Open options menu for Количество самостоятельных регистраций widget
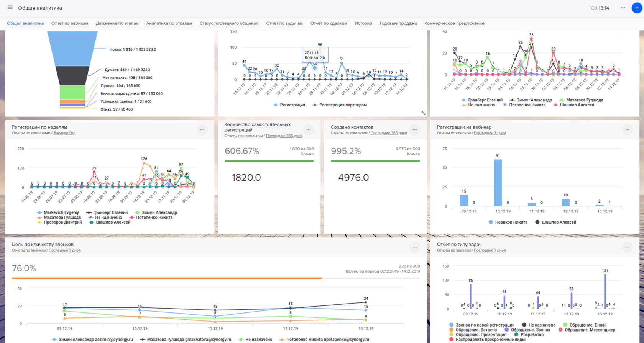 [x=308, y=130]
